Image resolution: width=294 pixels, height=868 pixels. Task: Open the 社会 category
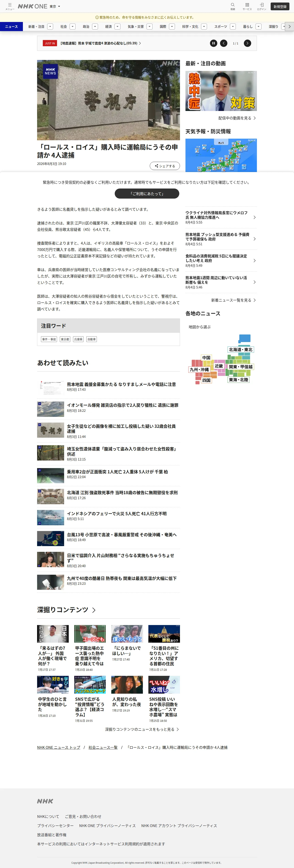tap(64, 26)
